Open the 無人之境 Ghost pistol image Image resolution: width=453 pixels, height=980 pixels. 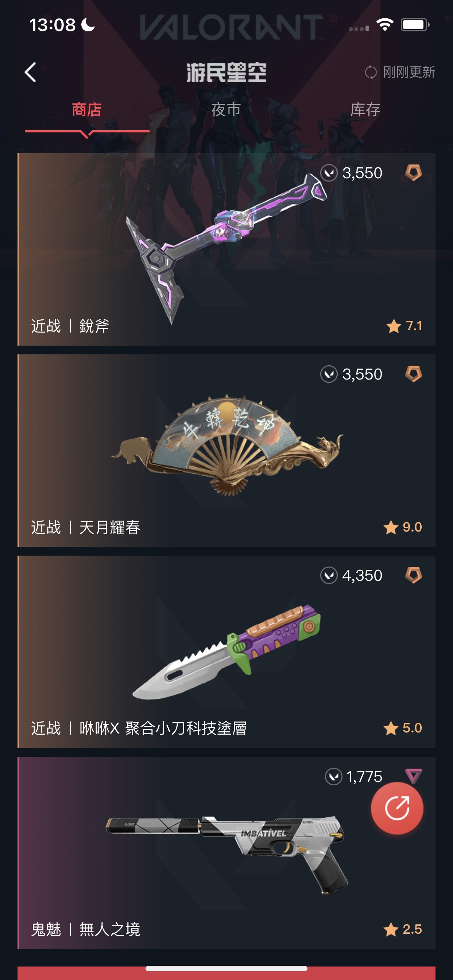click(x=227, y=854)
